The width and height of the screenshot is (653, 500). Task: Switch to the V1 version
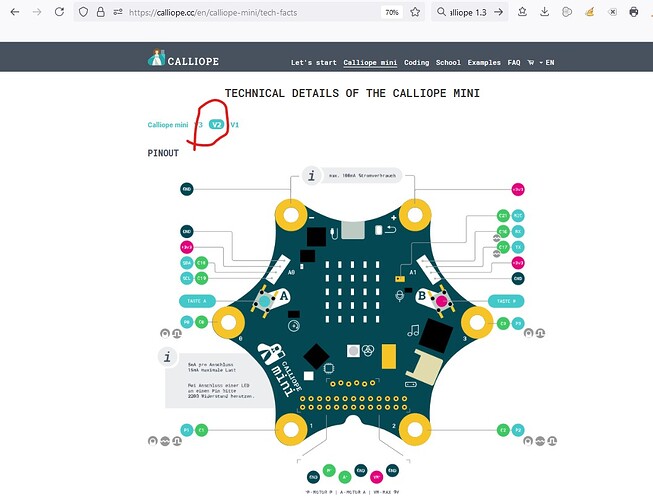coord(235,125)
